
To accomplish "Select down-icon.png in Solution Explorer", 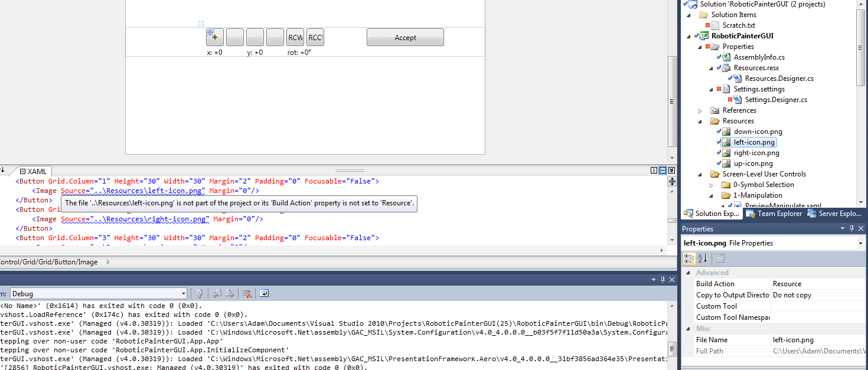I will tap(758, 132).
